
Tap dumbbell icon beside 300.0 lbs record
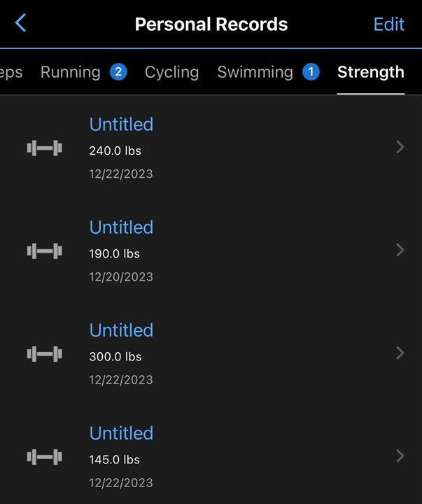point(45,354)
